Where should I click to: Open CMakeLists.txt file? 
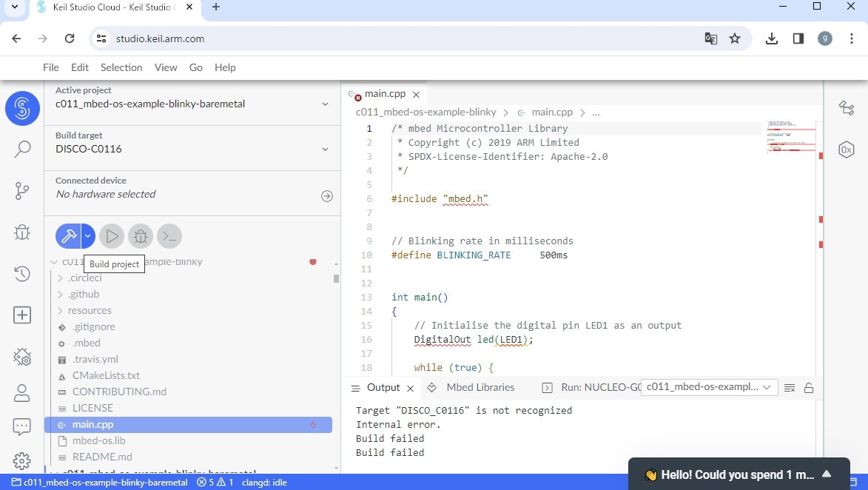click(x=106, y=375)
